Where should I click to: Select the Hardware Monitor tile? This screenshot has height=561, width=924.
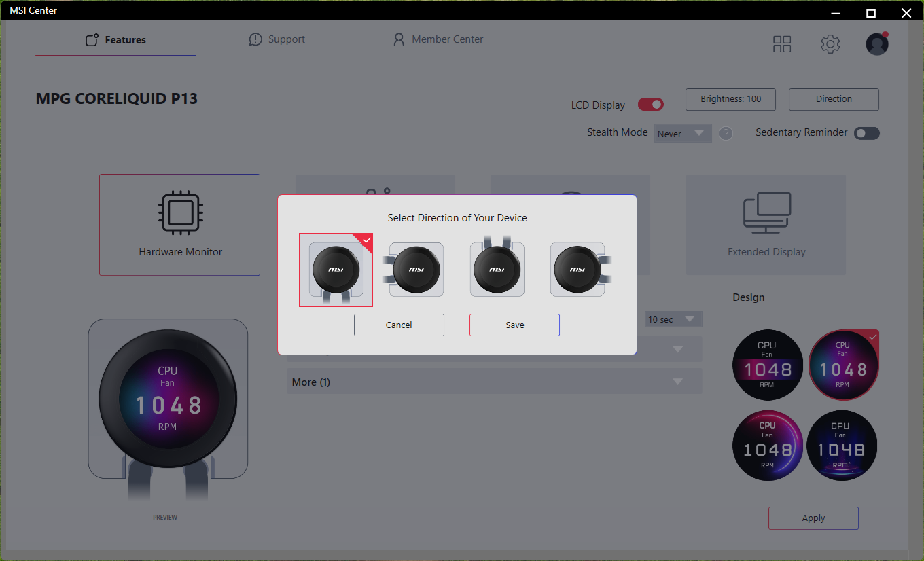[x=180, y=225]
